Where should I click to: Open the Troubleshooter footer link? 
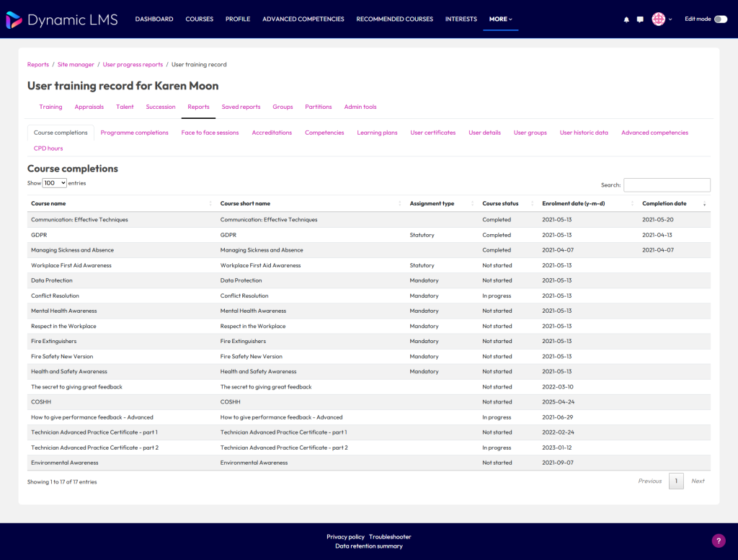pyautogui.click(x=390, y=536)
